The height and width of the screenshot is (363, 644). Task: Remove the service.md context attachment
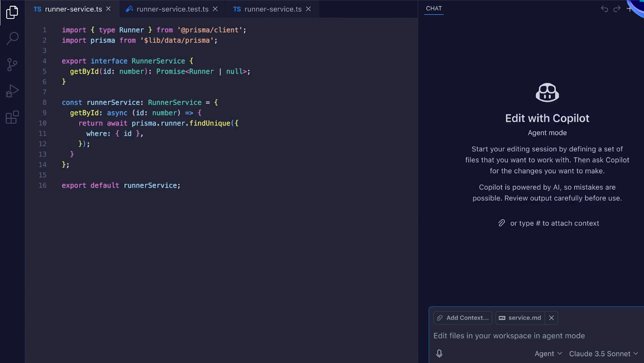(x=551, y=317)
